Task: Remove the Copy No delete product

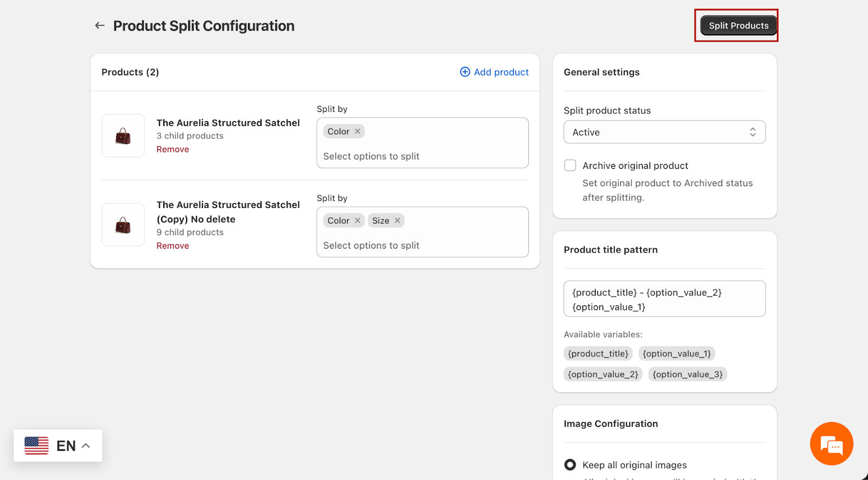Action: [x=173, y=246]
